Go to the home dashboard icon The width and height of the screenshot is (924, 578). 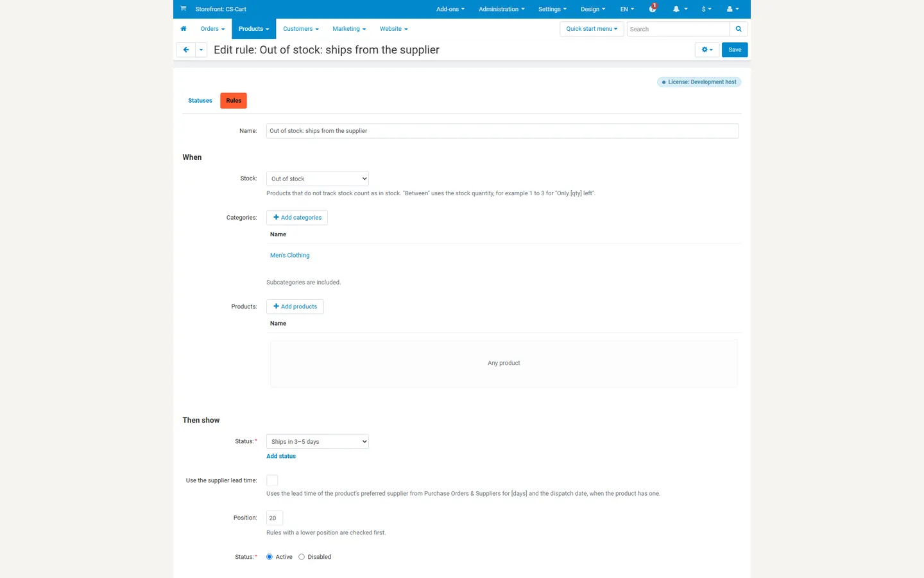click(x=184, y=29)
